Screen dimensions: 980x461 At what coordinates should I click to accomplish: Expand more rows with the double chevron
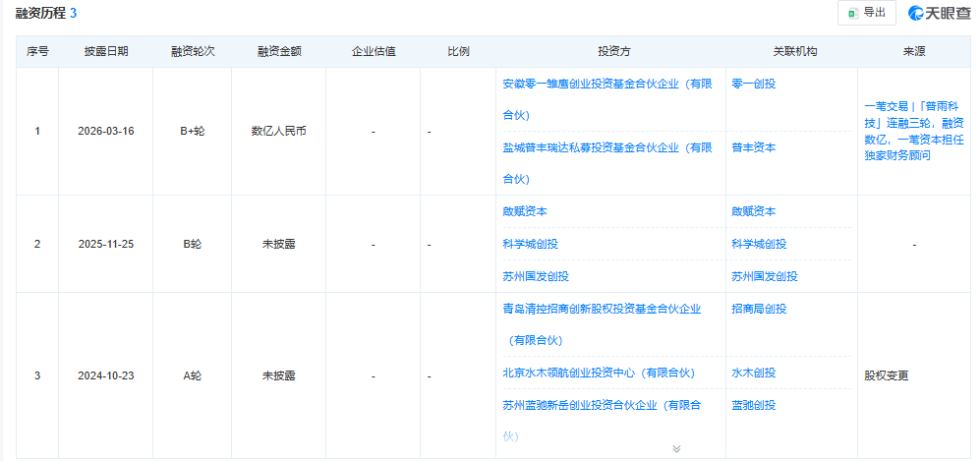click(676, 448)
